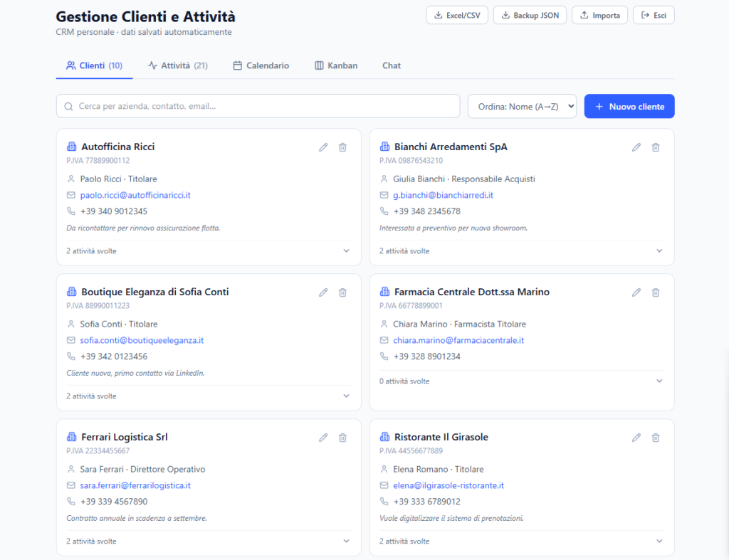The height and width of the screenshot is (560, 729).
Task: Show the Kanban tab
Action: pyautogui.click(x=336, y=65)
